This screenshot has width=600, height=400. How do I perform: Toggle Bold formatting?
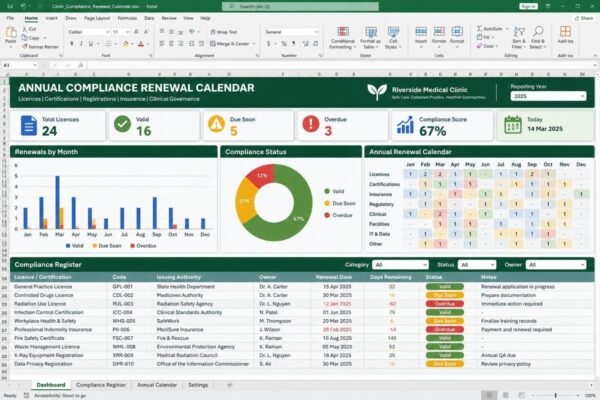[x=72, y=44]
